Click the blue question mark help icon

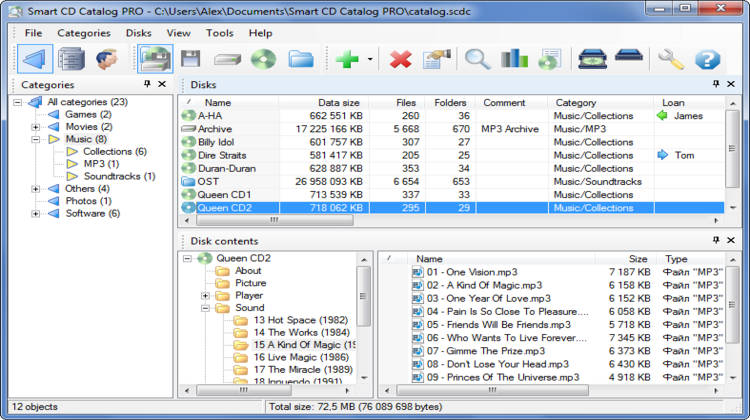707,59
